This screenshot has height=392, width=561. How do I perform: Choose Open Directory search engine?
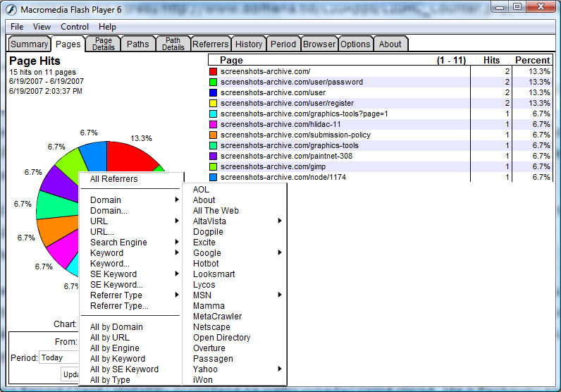coord(221,338)
